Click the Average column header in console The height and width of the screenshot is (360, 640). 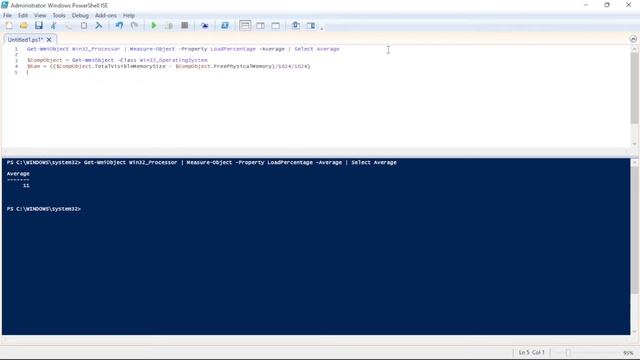[18, 174]
